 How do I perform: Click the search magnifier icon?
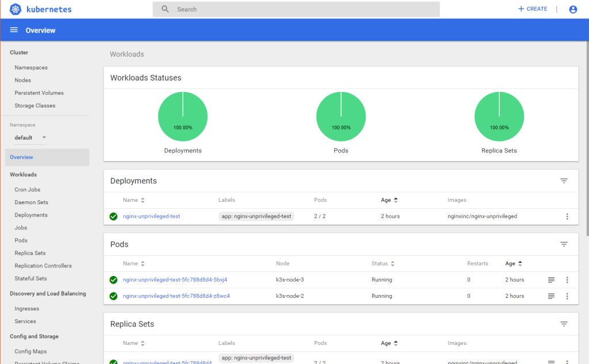click(x=165, y=9)
